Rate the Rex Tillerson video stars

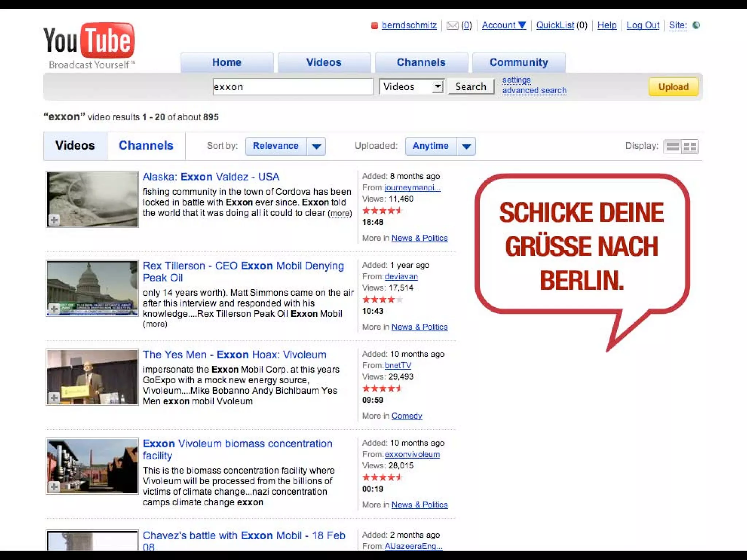382,300
